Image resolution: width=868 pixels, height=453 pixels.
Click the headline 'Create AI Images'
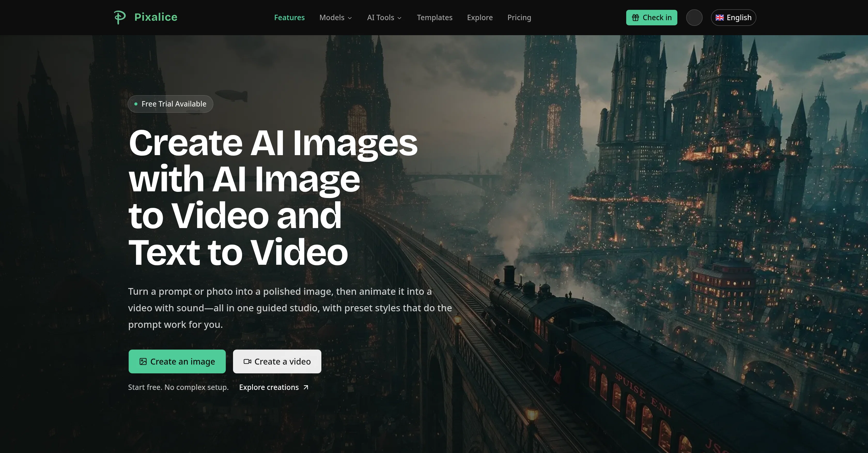273,144
